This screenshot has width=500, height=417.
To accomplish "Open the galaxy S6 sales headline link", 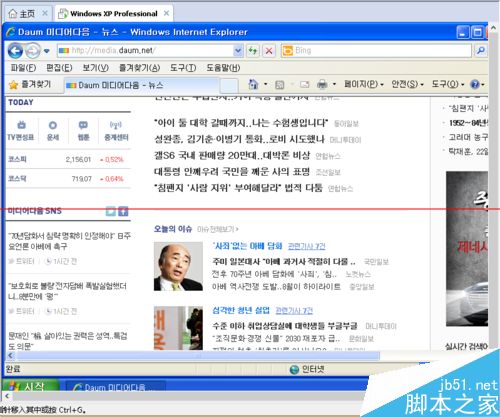I will [x=232, y=155].
